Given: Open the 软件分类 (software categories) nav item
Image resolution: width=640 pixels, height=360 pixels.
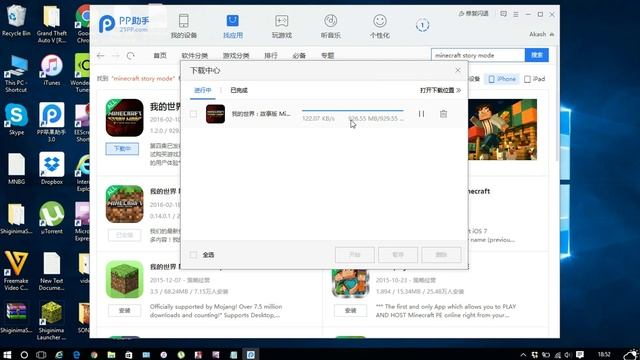Looking at the screenshot, I should point(195,56).
